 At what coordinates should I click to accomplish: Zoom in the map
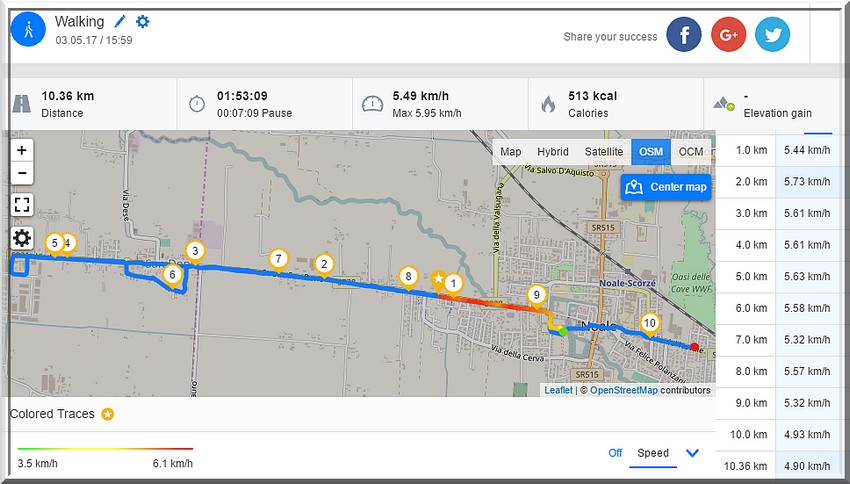pyautogui.click(x=22, y=150)
